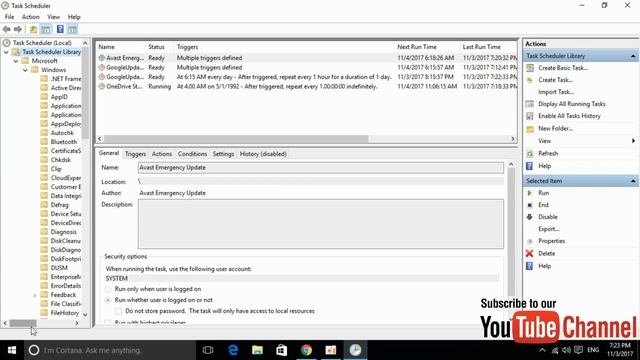The image size is (640, 360).
Task: Click the Up one level toolbar icon
Action: (33, 29)
